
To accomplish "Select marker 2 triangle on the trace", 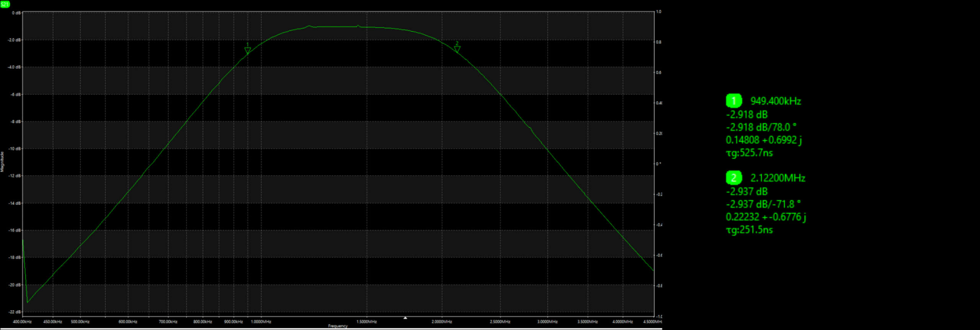I will (457, 49).
